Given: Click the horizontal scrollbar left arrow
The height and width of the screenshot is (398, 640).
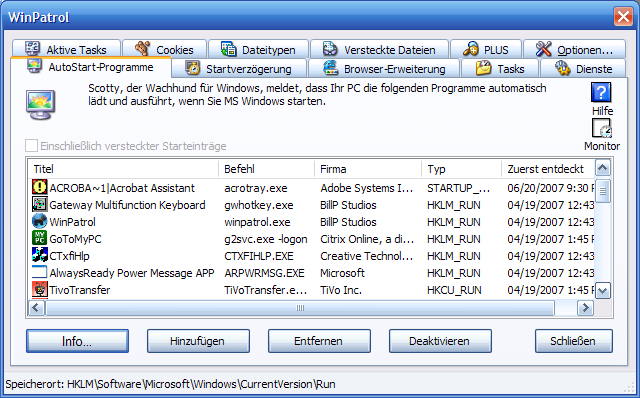Looking at the screenshot, I should coord(36,307).
